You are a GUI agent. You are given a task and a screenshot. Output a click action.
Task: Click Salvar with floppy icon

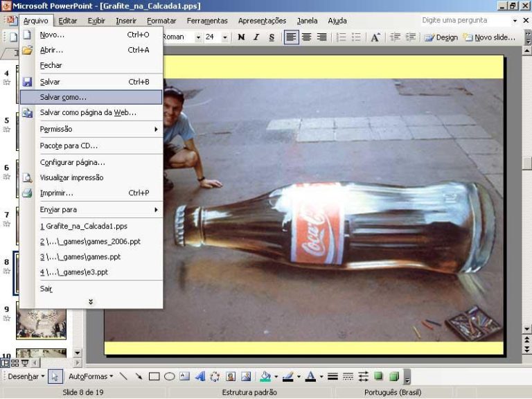tap(91, 82)
